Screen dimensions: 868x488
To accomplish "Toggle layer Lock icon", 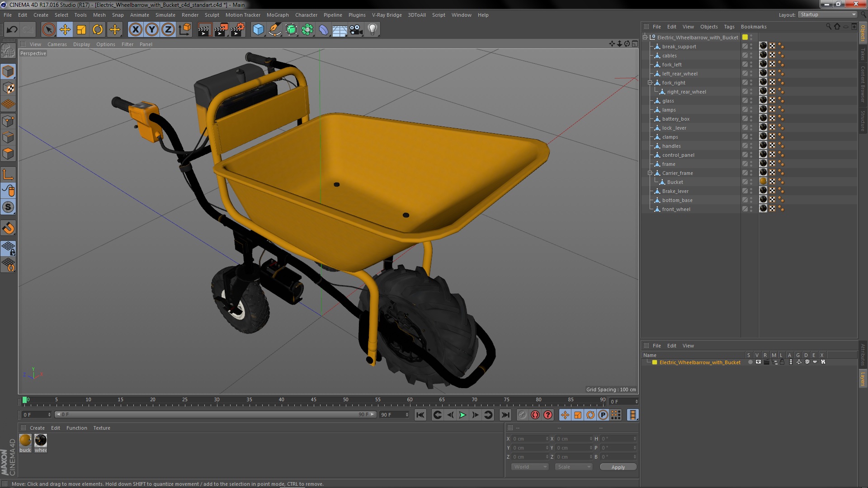I will [x=782, y=362].
